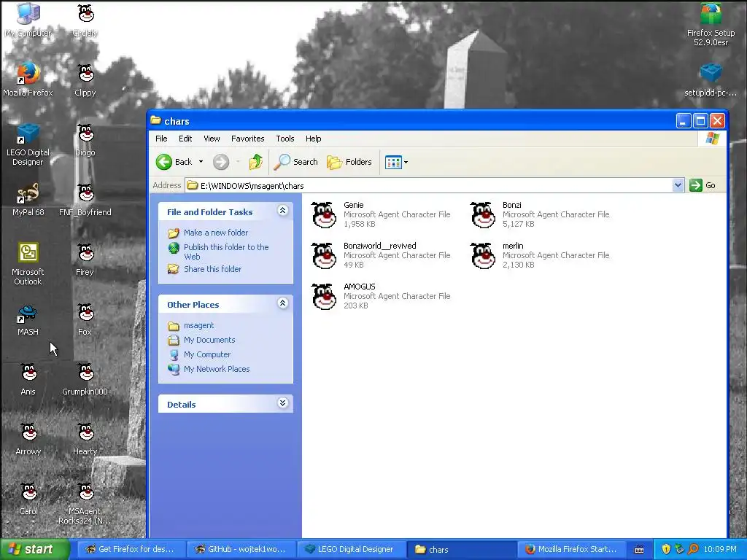Click Share this folder link

212,269
